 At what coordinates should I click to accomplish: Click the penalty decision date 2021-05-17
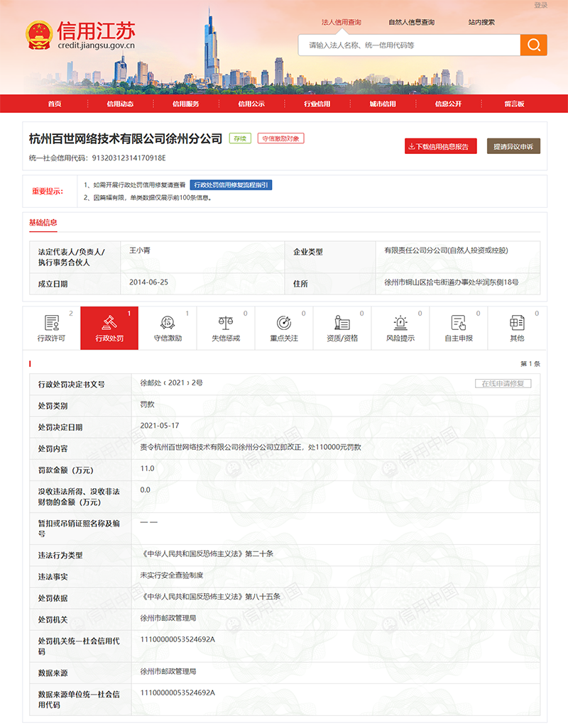pos(160,425)
